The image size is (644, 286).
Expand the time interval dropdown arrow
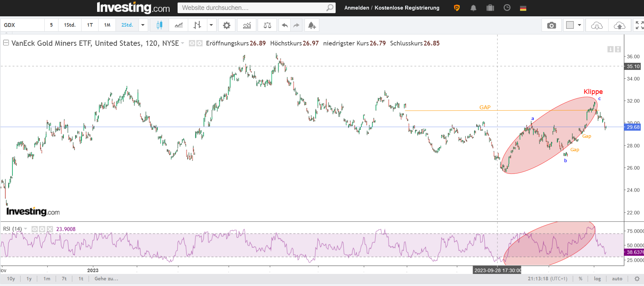(x=143, y=25)
